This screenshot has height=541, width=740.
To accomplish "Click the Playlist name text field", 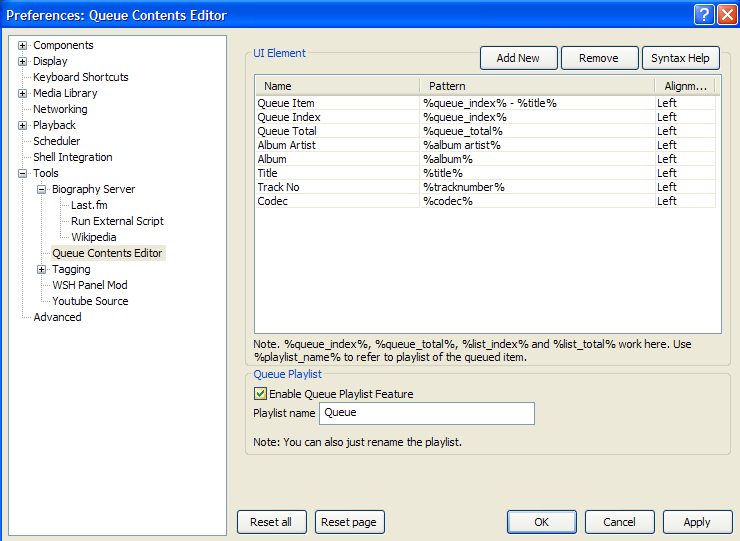I will (x=426, y=413).
